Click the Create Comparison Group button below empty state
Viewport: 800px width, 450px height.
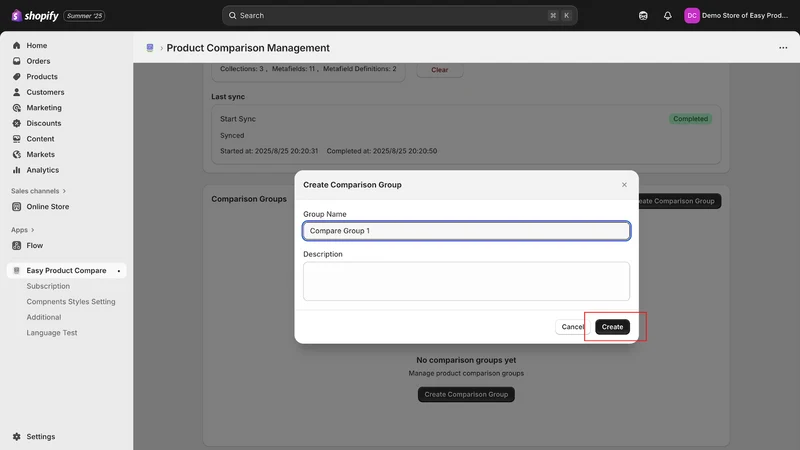(466, 394)
